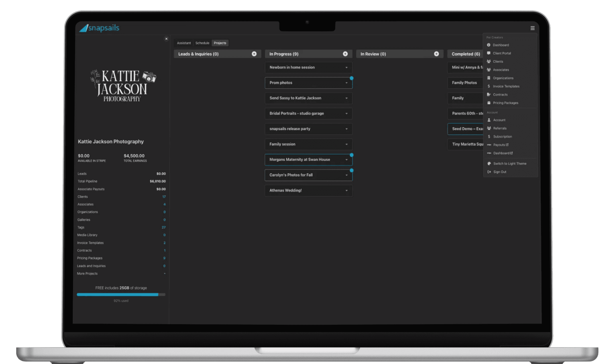Viewport: 609px width, 364px height.
Task: Click the Contracts icon in side menu
Action: (x=489, y=94)
